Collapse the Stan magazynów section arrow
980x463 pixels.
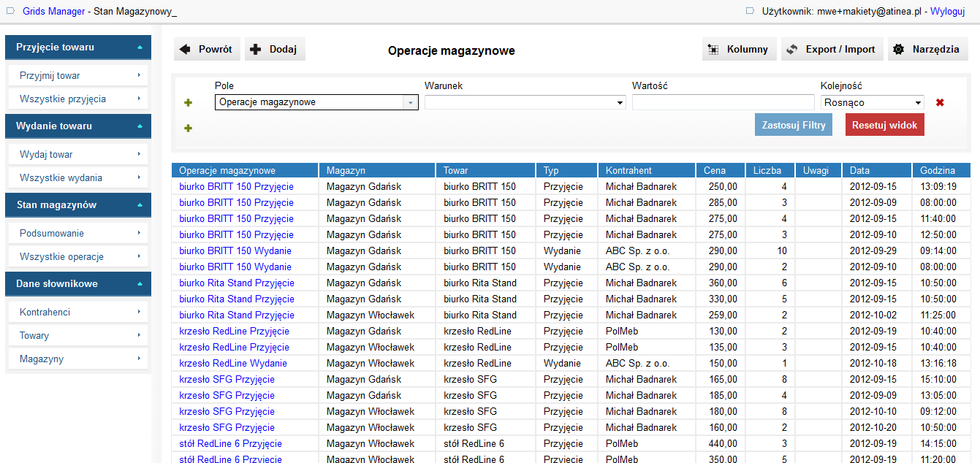pos(140,205)
